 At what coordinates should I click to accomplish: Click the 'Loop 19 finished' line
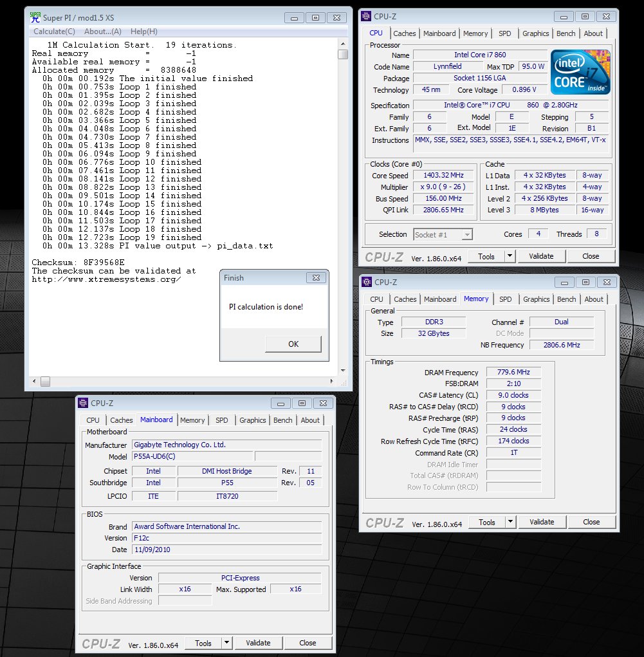tap(122, 237)
